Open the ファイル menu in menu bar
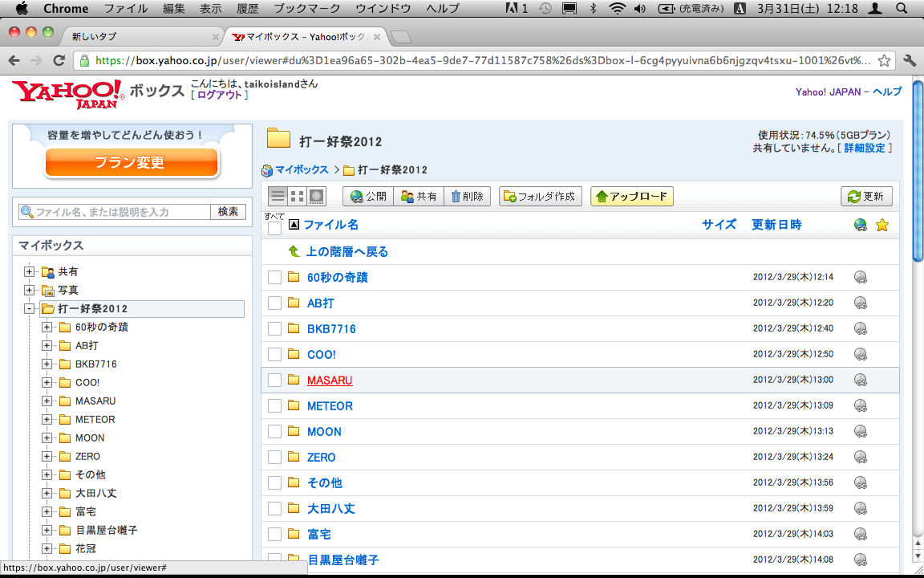The image size is (924, 578). (x=126, y=8)
